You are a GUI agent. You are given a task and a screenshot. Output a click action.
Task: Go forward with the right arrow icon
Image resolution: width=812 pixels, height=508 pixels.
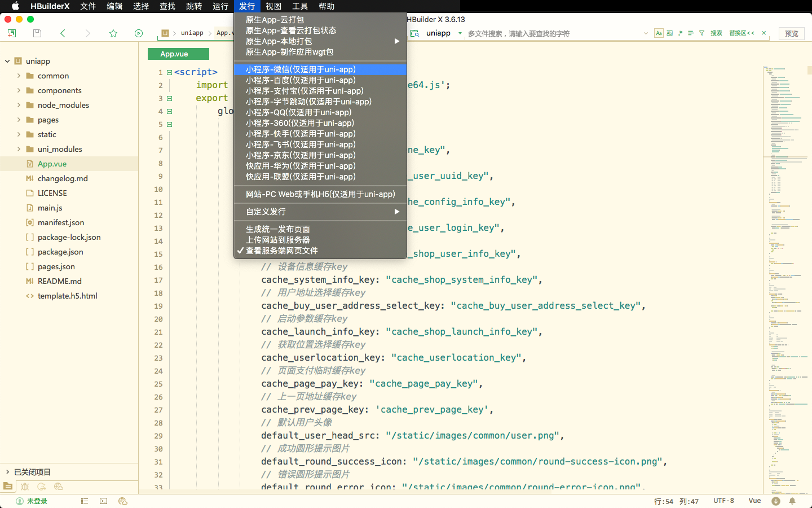tap(87, 33)
